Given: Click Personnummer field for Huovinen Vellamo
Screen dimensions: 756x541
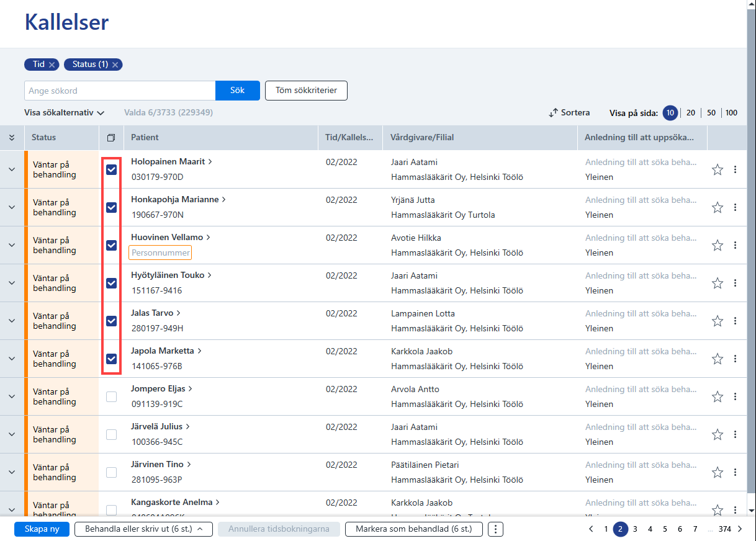Looking at the screenshot, I should click(160, 253).
